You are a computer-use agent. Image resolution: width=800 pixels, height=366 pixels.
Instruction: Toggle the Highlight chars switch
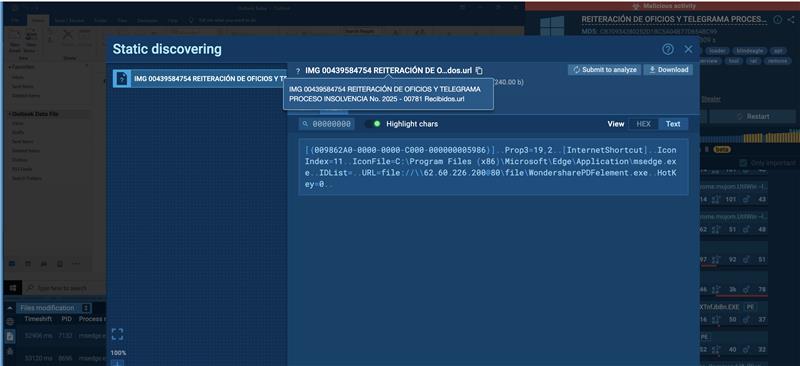[x=373, y=124]
